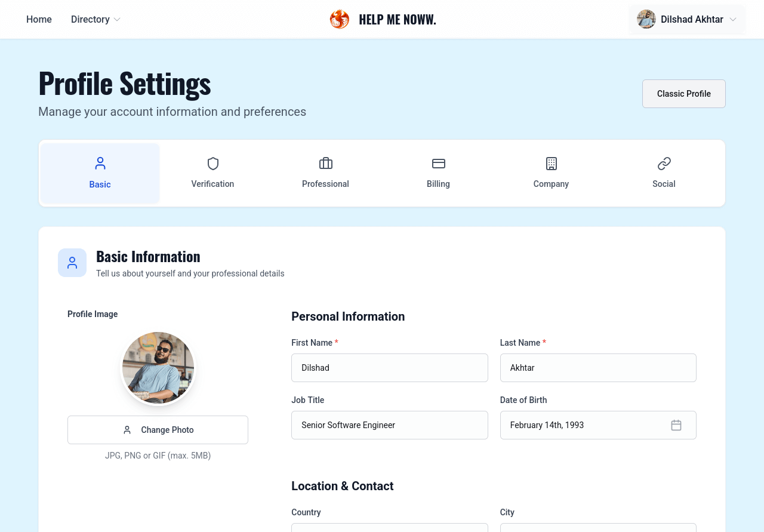The width and height of the screenshot is (764, 532).
Task: Open the Dilshad Akhtar account dropdown chevron
Action: click(x=733, y=20)
